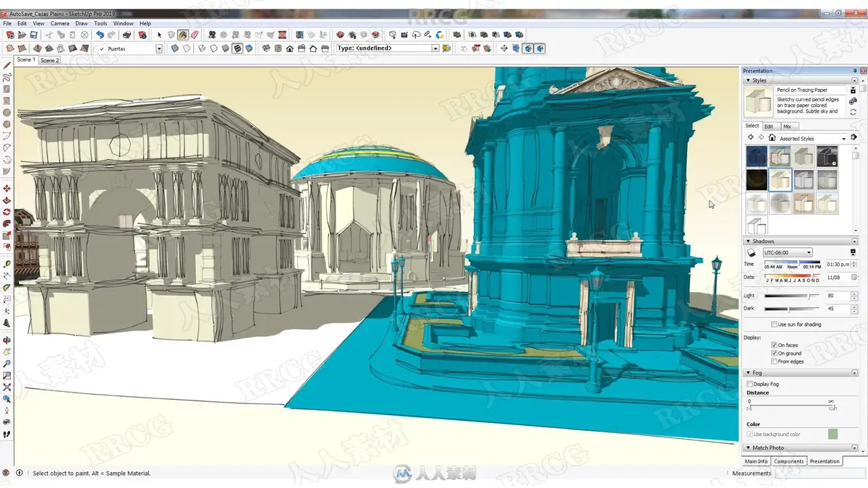Click the Print icon in top toolbar

tap(127, 35)
